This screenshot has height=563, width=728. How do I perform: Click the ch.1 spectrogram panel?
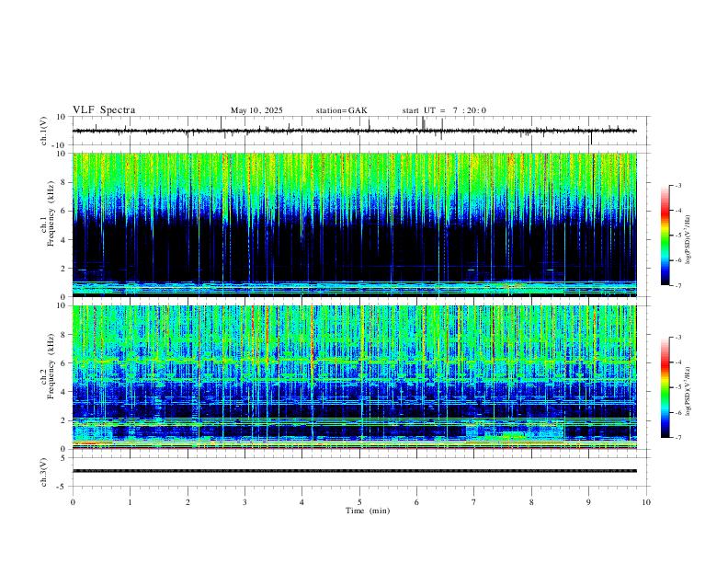click(355, 224)
